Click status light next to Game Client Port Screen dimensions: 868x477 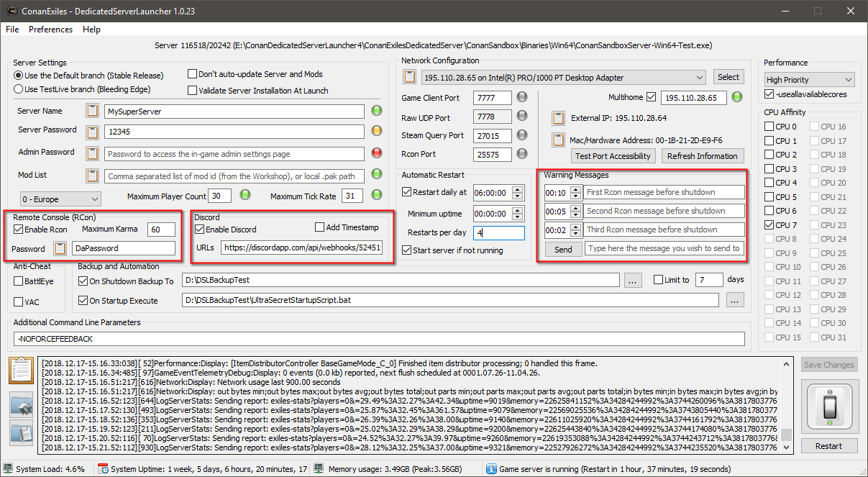point(522,97)
